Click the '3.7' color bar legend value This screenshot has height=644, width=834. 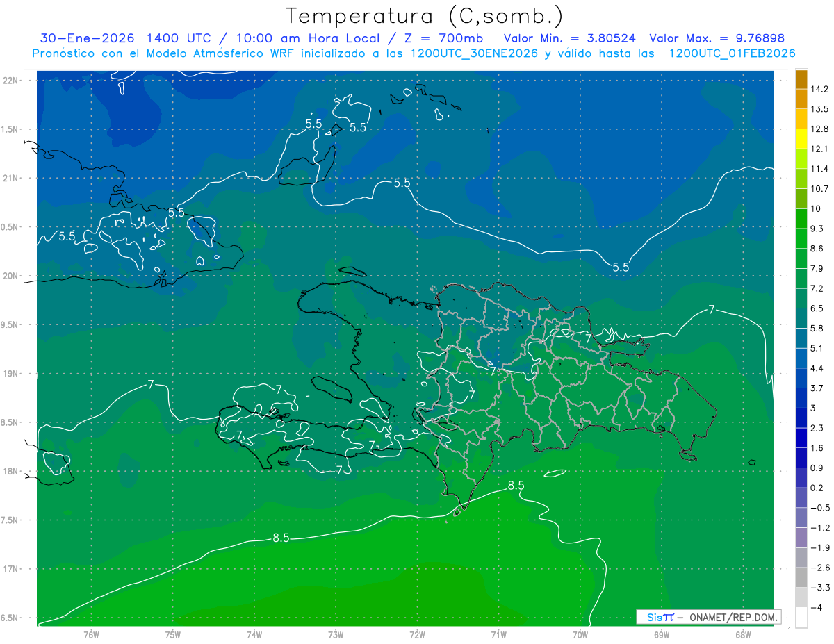click(817, 388)
